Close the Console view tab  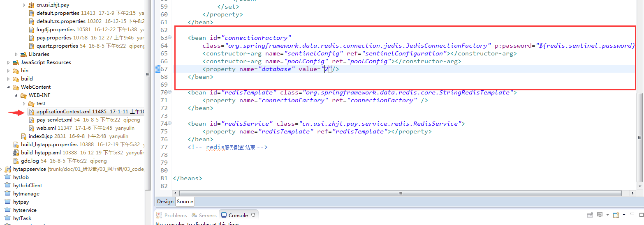coord(253,215)
